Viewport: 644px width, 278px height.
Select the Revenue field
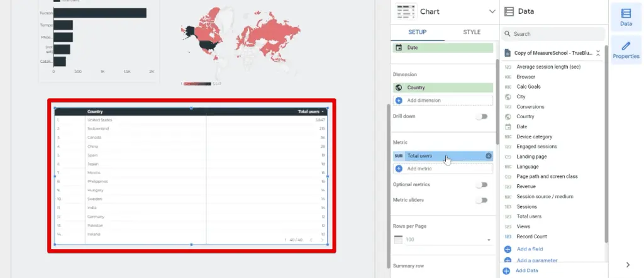coord(526,186)
